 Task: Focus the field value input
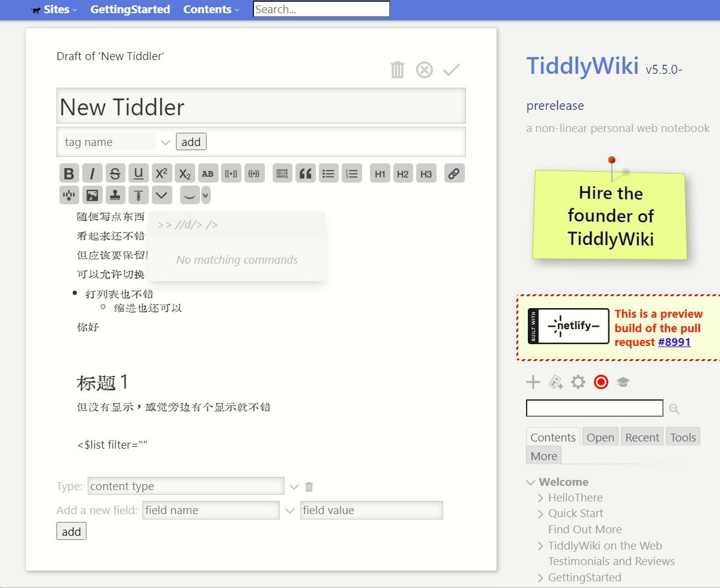click(371, 511)
